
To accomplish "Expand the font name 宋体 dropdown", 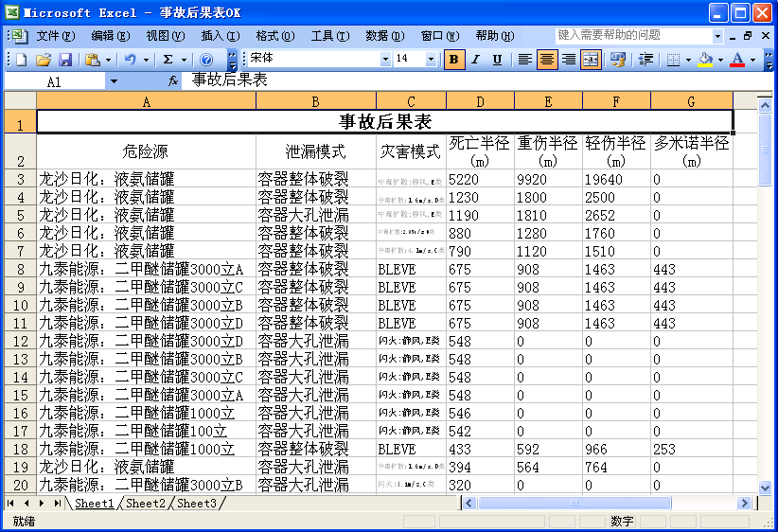I will (x=385, y=60).
